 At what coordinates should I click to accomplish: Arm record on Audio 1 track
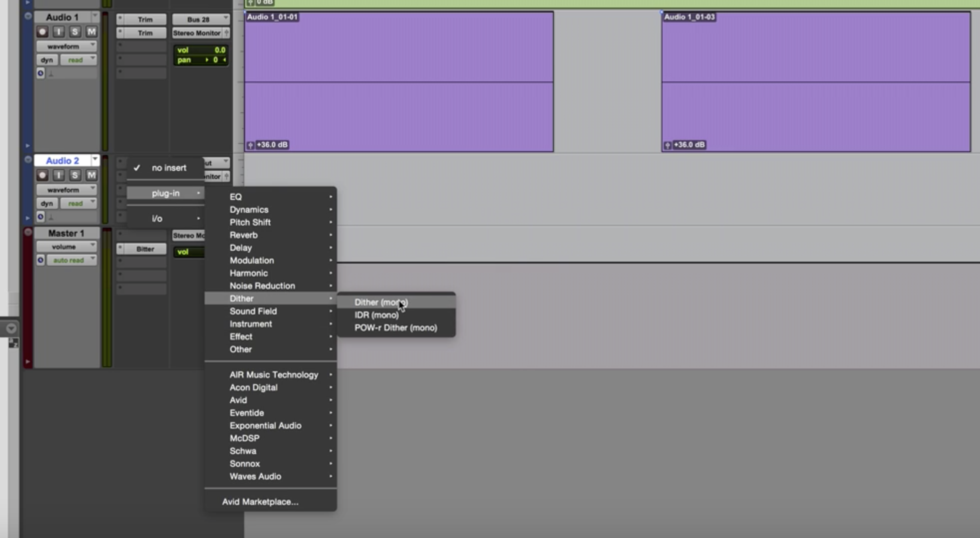pyautogui.click(x=42, y=32)
